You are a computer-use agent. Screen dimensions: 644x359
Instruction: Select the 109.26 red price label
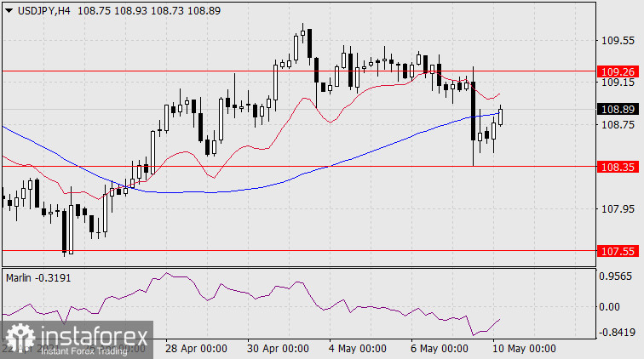pos(617,71)
